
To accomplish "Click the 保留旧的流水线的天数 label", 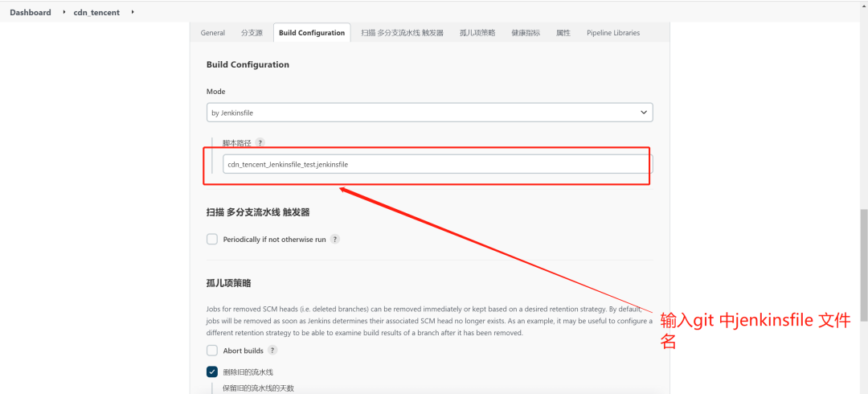I will coord(258,388).
